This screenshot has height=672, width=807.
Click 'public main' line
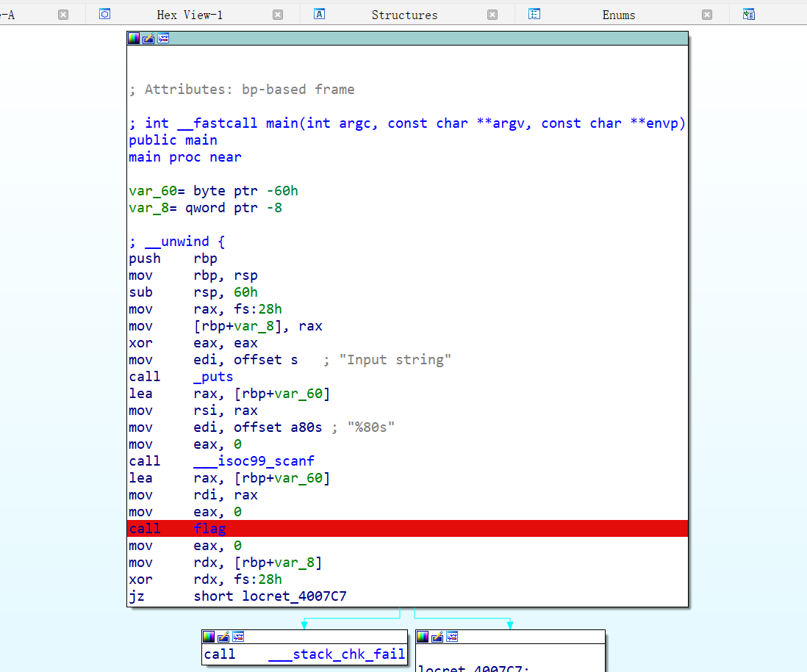[x=173, y=140]
